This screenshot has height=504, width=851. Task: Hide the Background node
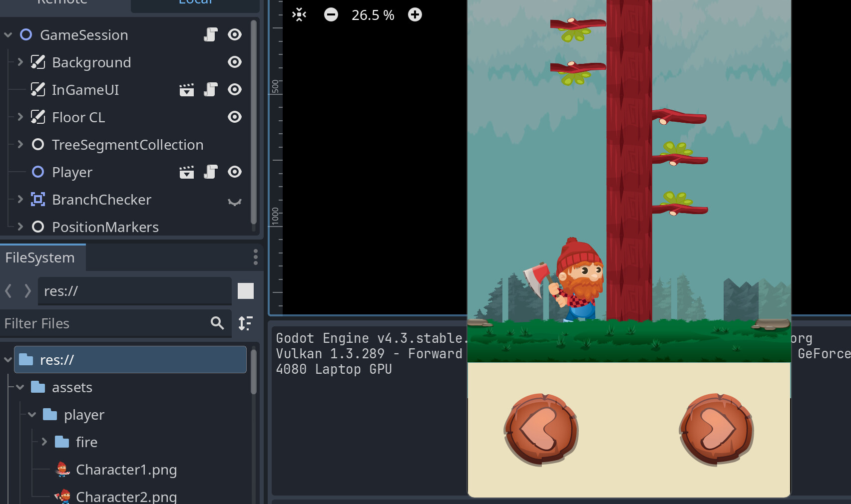[235, 62]
